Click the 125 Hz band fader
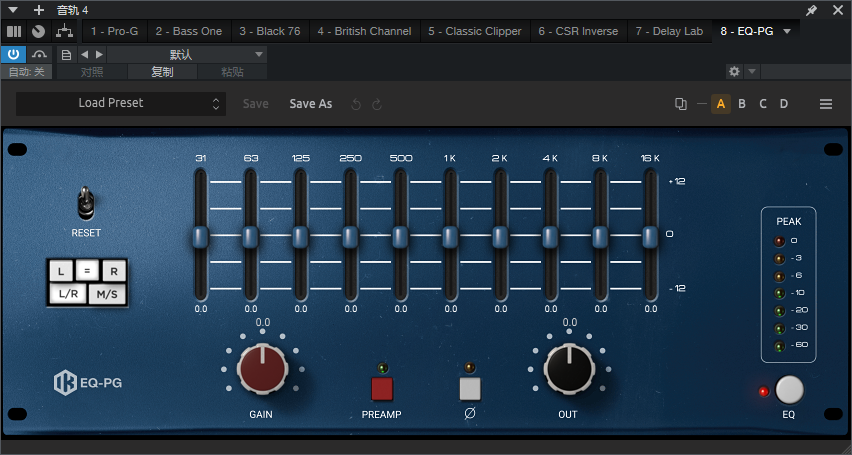The height and width of the screenshot is (455, 852). coord(300,237)
